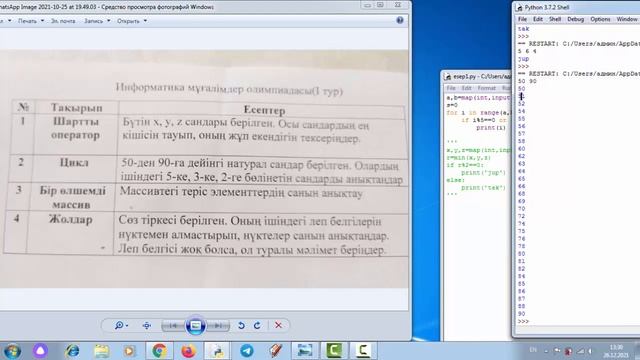Rotate the photo counterclockwise
Screen dimensions: 640x360
point(241,325)
